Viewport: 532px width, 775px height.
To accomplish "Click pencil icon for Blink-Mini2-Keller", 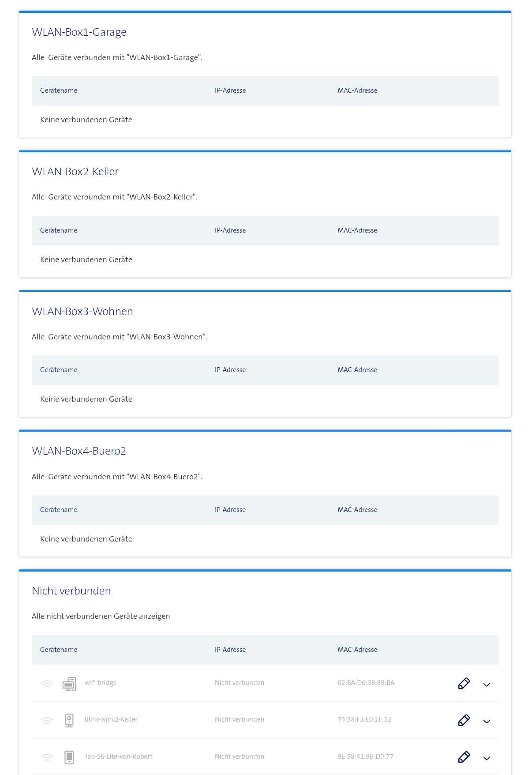I will tap(464, 720).
